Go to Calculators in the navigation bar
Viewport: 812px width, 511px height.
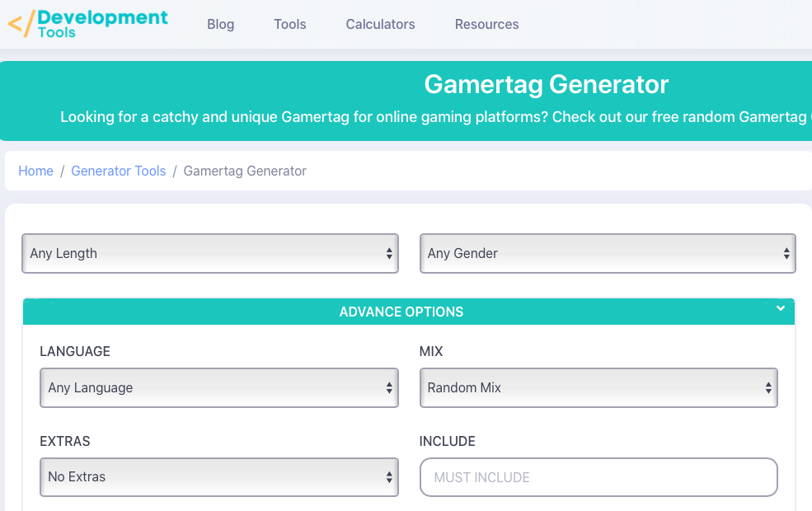tap(380, 25)
